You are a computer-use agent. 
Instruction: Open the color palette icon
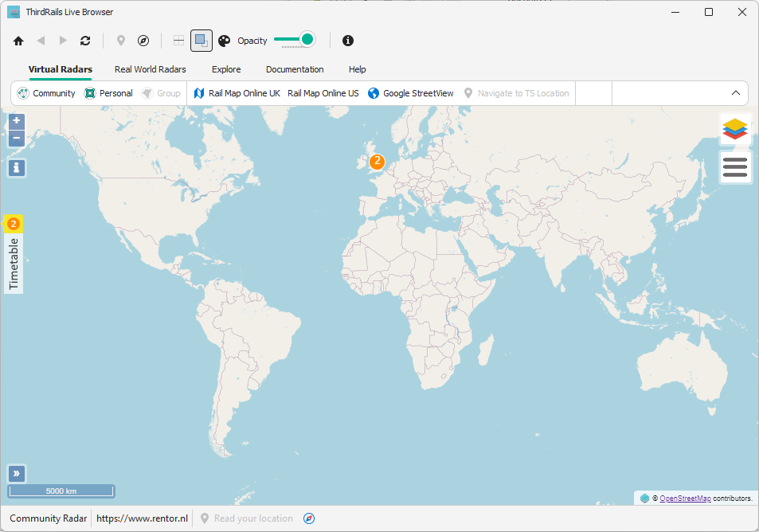click(x=224, y=41)
